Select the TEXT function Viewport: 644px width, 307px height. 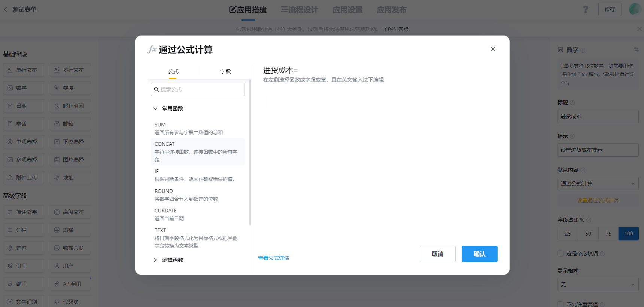pyautogui.click(x=198, y=238)
